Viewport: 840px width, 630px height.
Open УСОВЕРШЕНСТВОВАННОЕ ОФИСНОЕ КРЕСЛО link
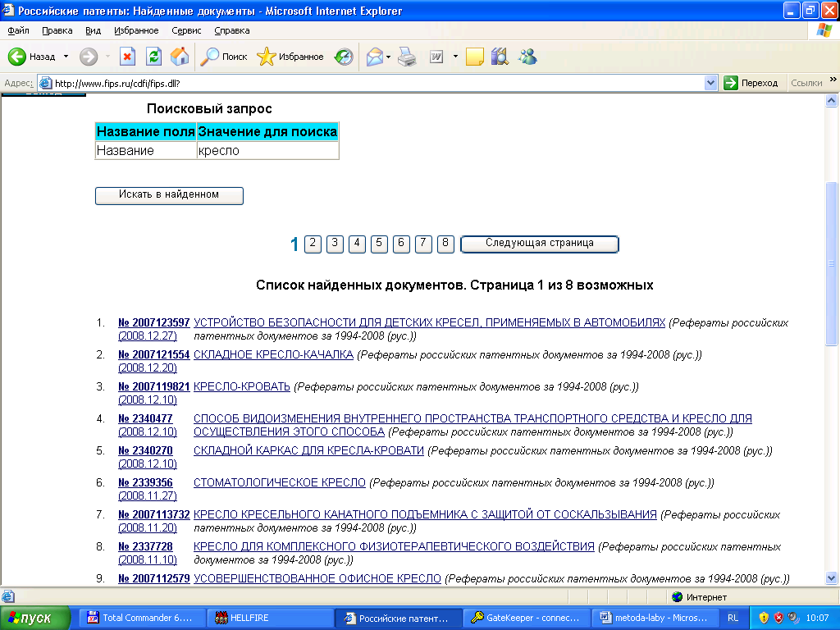coord(317,578)
